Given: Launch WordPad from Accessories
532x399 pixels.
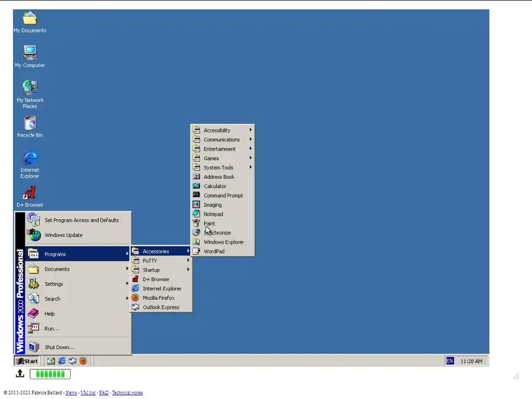Looking at the screenshot, I should (x=222, y=251).
